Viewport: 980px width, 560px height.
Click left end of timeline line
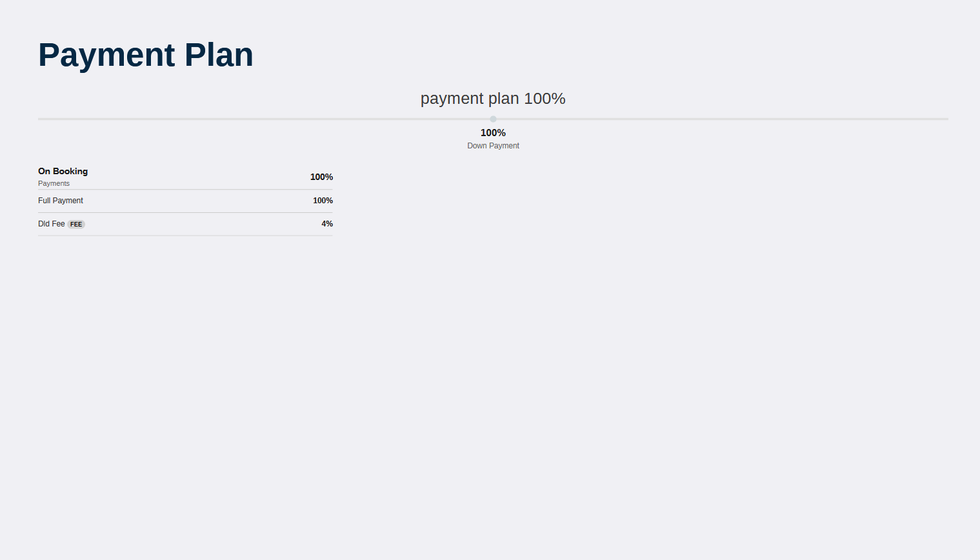40,119
